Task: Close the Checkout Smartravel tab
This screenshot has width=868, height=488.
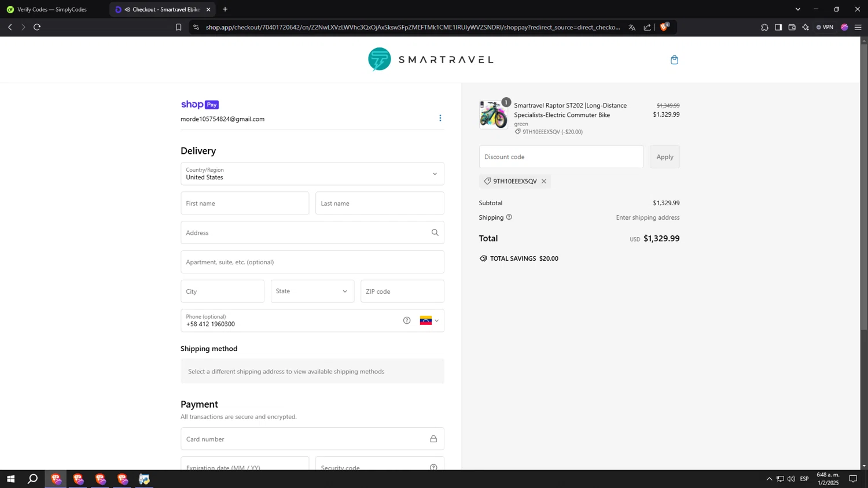Action: pos(208,9)
